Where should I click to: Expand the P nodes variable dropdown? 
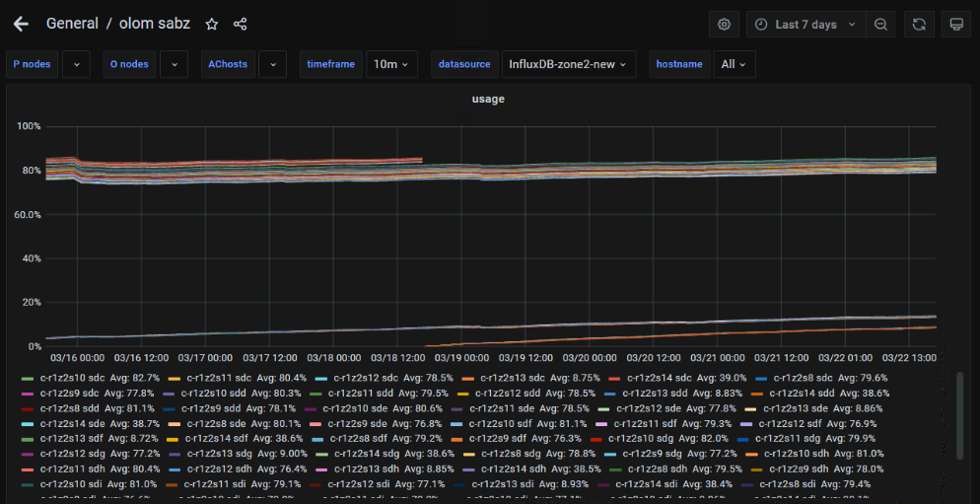click(75, 64)
